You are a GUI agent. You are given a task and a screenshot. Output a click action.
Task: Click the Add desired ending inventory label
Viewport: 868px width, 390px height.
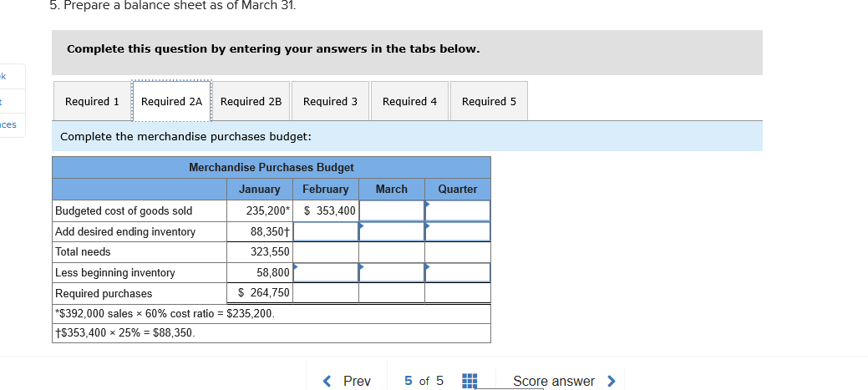[125, 232]
